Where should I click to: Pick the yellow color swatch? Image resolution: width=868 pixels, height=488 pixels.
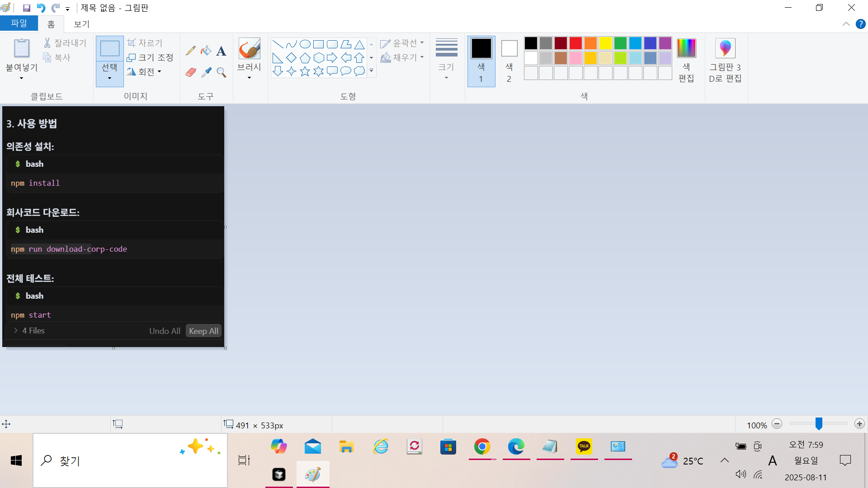(605, 43)
